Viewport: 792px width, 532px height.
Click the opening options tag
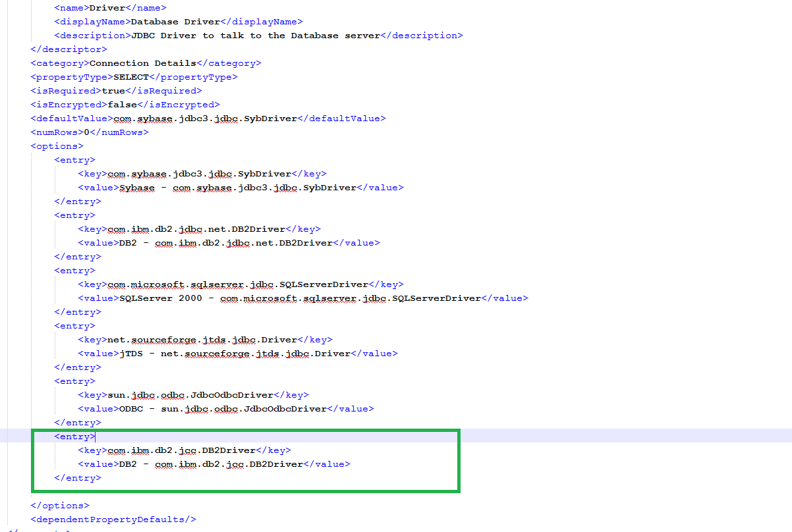click(x=56, y=146)
